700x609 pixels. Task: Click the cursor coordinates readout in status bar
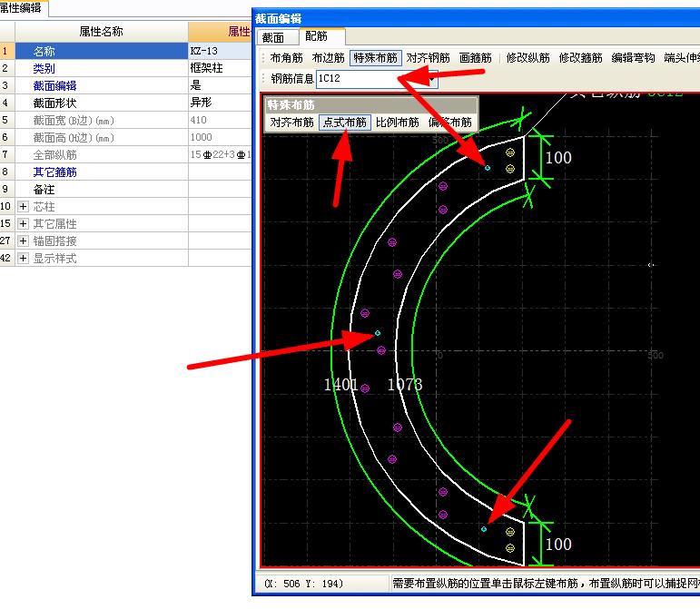coord(303,584)
